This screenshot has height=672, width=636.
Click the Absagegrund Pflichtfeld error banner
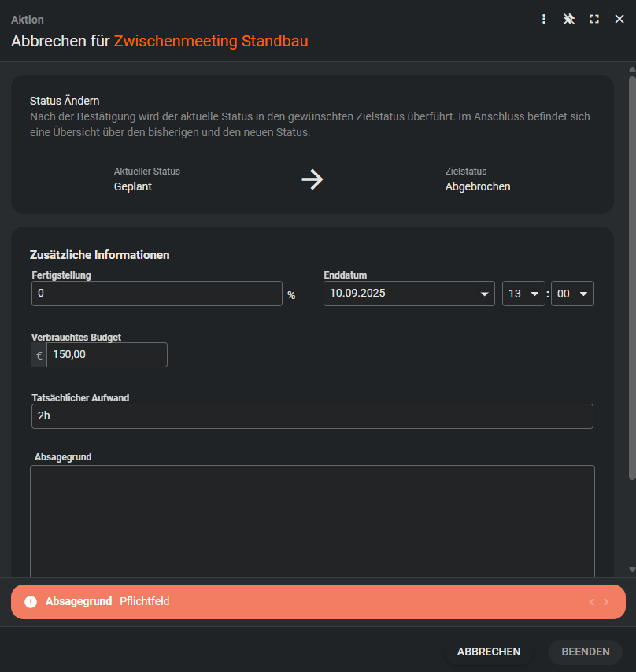coord(315,602)
